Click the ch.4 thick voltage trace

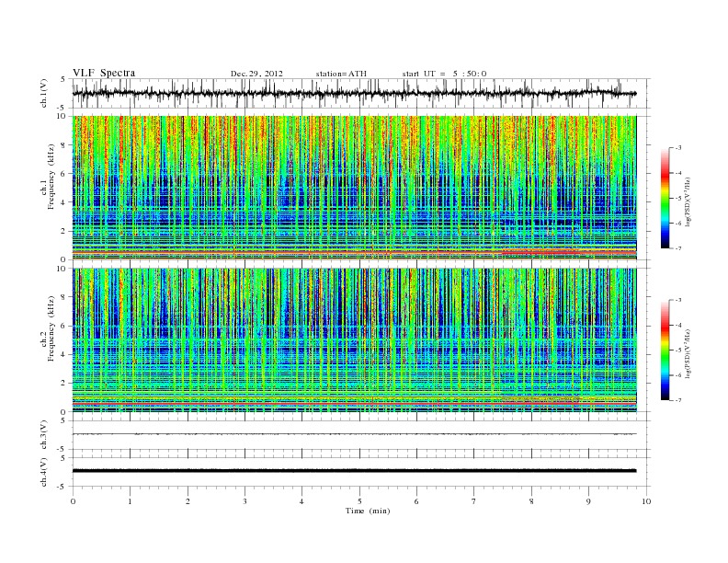pyautogui.click(x=354, y=471)
